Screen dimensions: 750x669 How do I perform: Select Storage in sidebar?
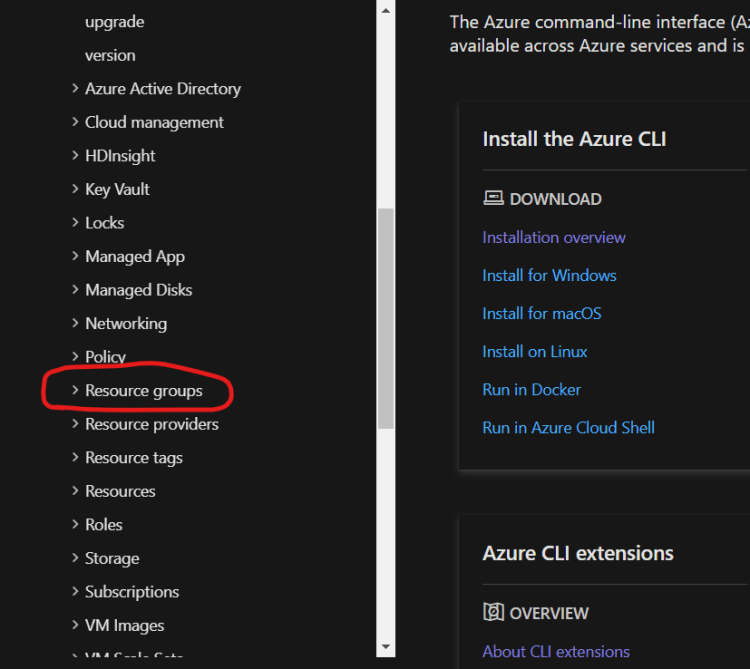pos(112,559)
